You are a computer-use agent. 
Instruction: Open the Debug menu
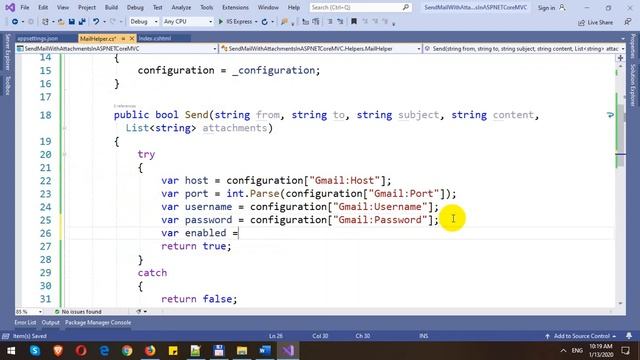pos(135,7)
